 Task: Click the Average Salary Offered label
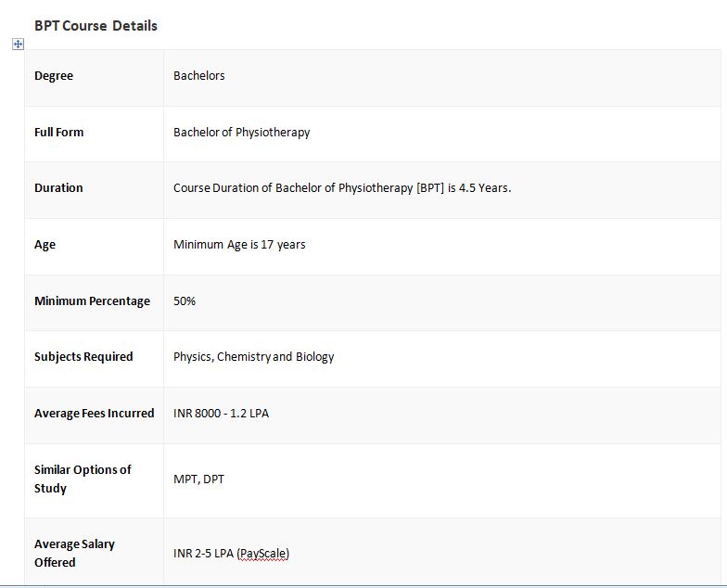point(74,553)
